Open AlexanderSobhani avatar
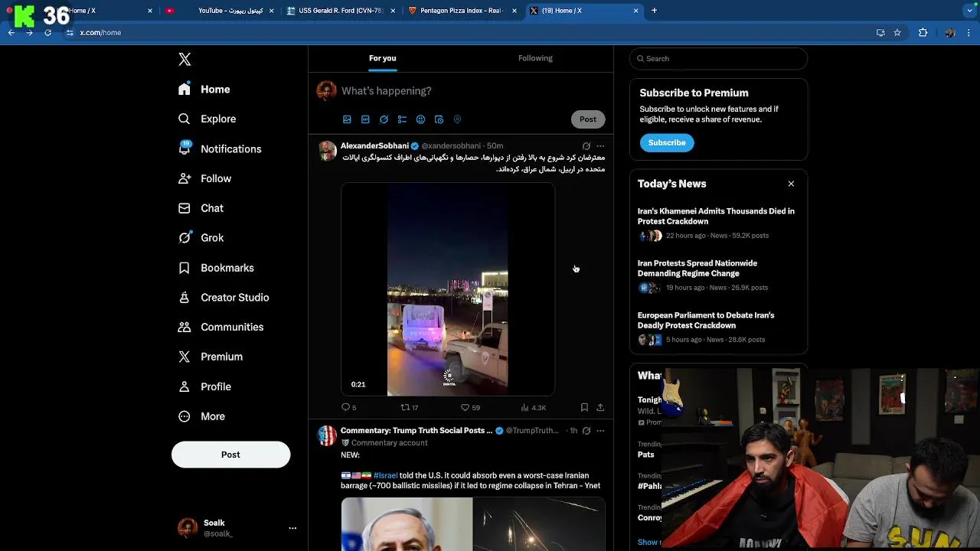This screenshot has width=980, height=551. pos(327,151)
